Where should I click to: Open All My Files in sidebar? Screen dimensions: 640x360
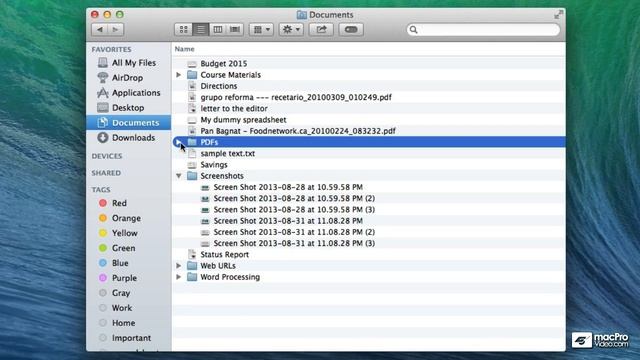pos(133,63)
